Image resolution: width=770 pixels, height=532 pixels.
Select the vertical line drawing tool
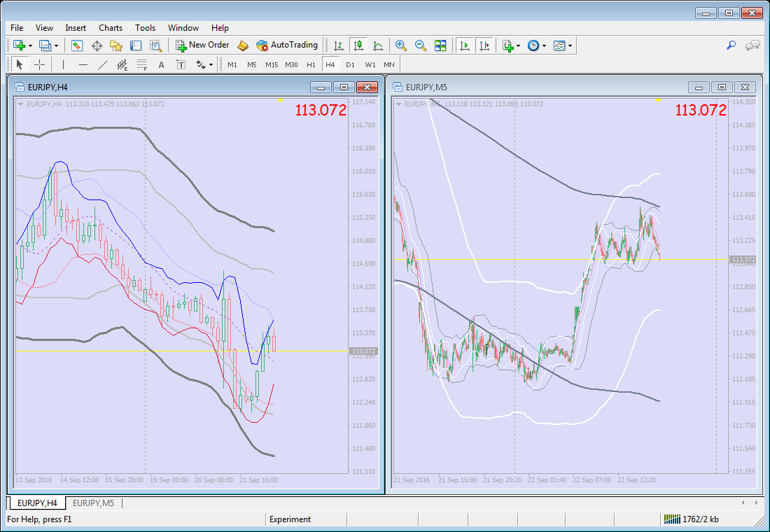point(63,64)
